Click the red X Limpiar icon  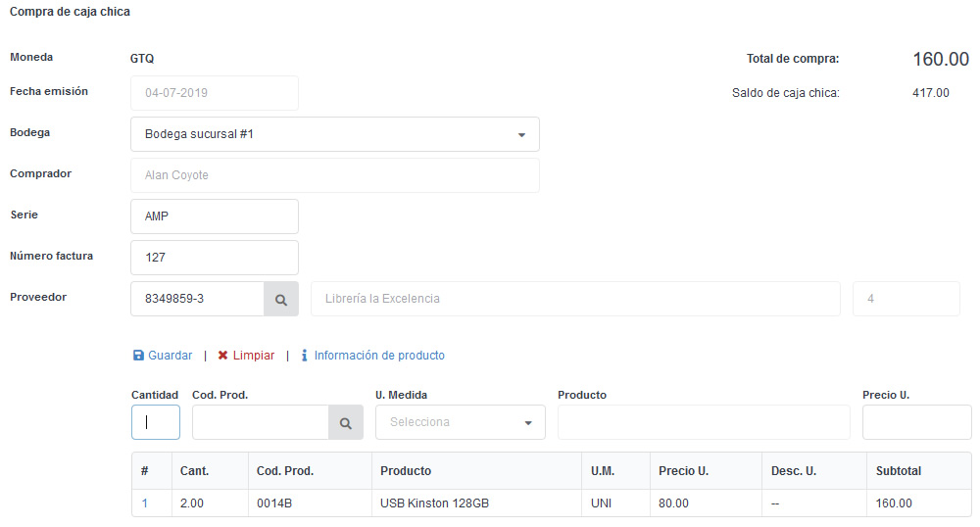point(223,356)
